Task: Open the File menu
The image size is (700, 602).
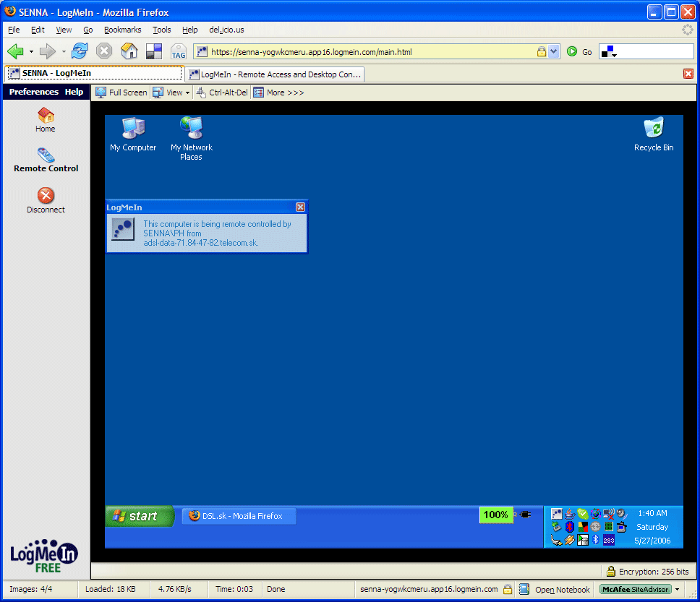Action: pos(14,30)
